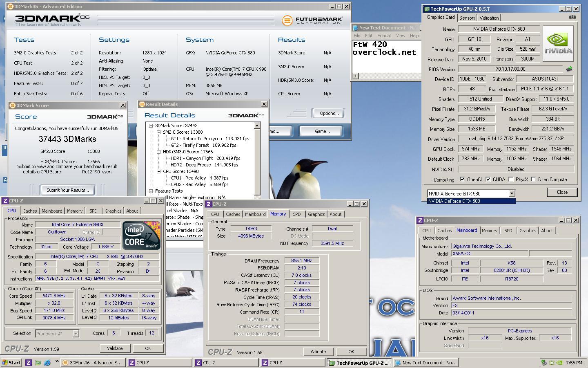588x368 pixels.
Task: Open the Caches tab in the CPU-Z CPU window
Action: tap(29, 211)
